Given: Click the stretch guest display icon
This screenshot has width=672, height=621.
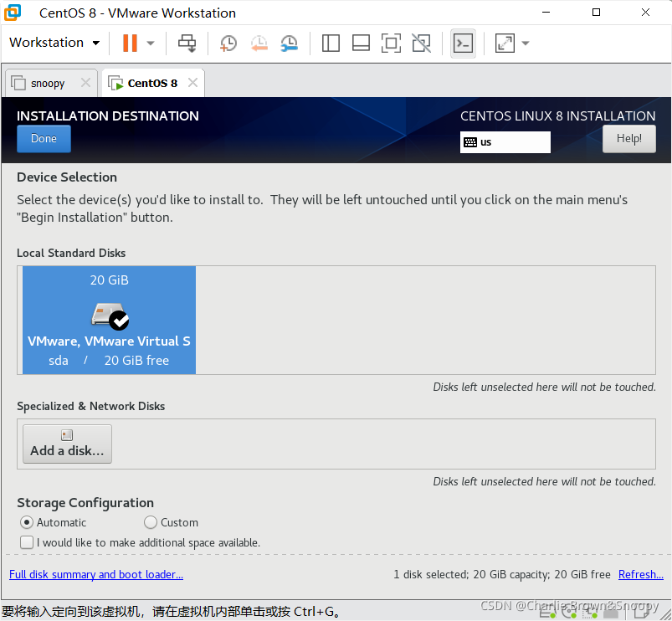Looking at the screenshot, I should (505, 44).
